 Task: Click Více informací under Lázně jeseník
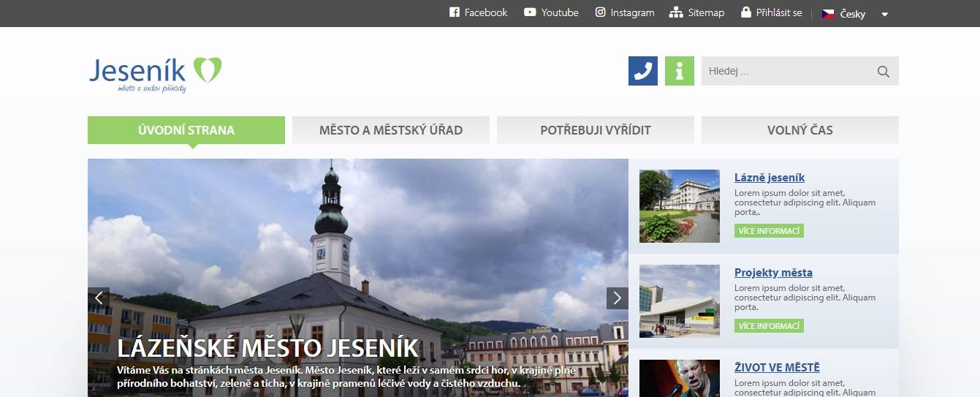[x=769, y=230]
